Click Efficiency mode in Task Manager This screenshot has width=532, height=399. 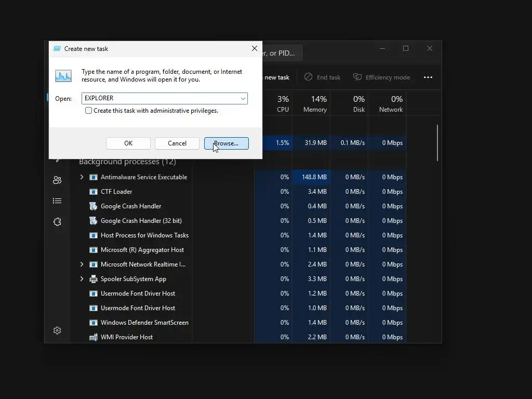pyautogui.click(x=382, y=77)
